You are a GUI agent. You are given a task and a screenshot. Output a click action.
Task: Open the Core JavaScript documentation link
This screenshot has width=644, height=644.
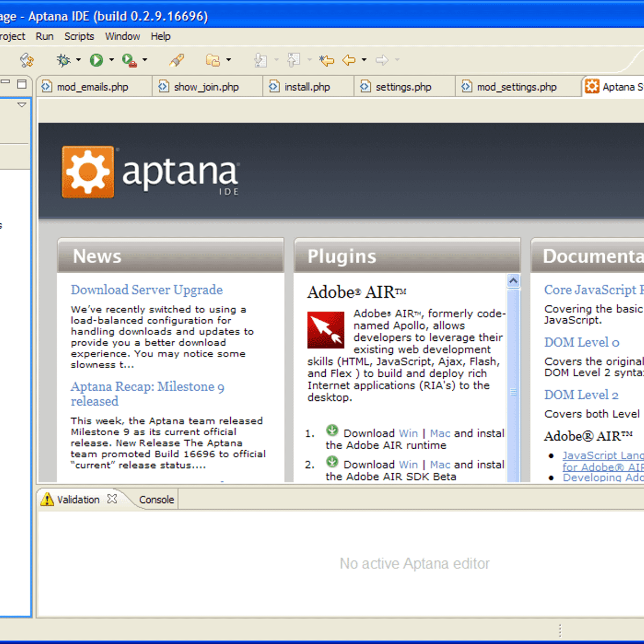(x=594, y=290)
